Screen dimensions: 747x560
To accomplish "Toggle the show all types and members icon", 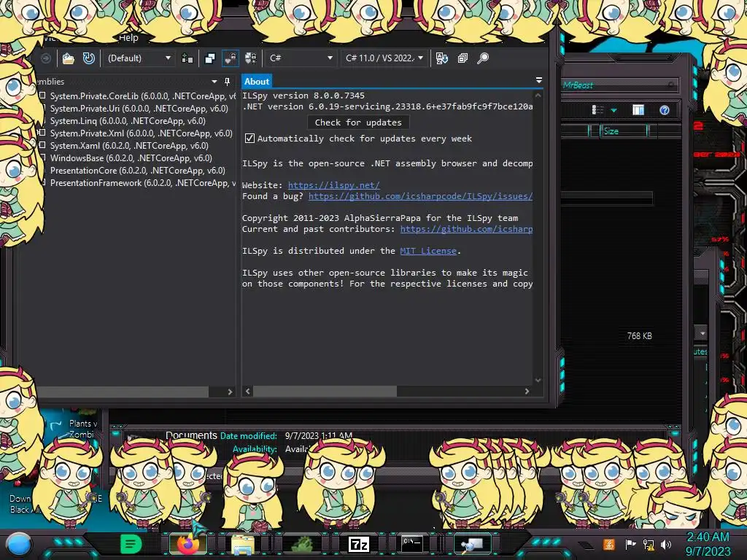I will pyautogui.click(x=251, y=58).
